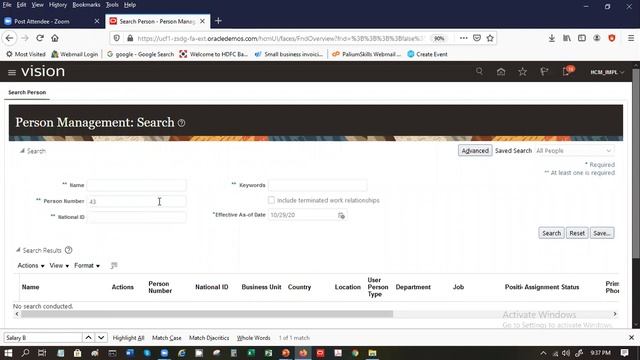Toggle the Firefox sidebar icon
The width and height of the screenshot is (640, 360).
click(582, 38)
